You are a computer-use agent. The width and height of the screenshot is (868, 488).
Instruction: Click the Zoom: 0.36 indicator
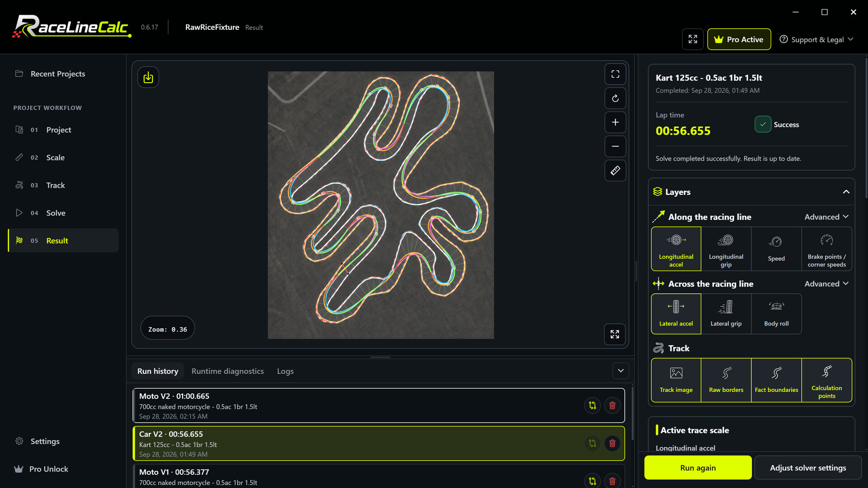167,329
